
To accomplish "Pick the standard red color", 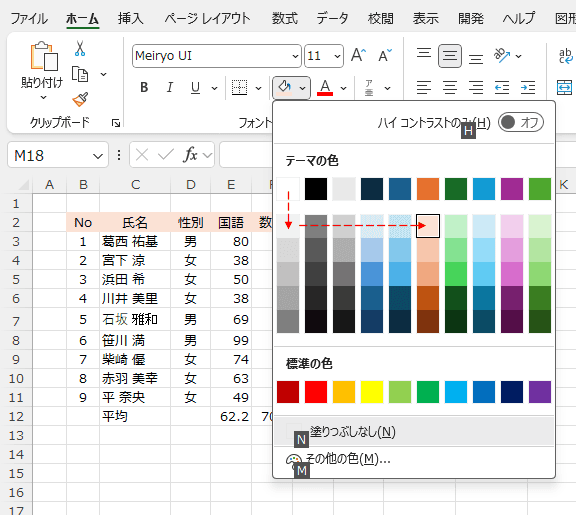I will (316, 392).
